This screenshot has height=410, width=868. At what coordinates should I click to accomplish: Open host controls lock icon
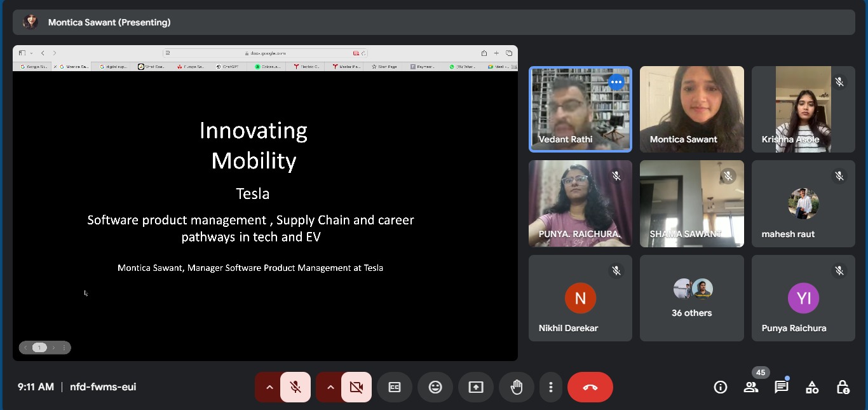[x=843, y=387]
